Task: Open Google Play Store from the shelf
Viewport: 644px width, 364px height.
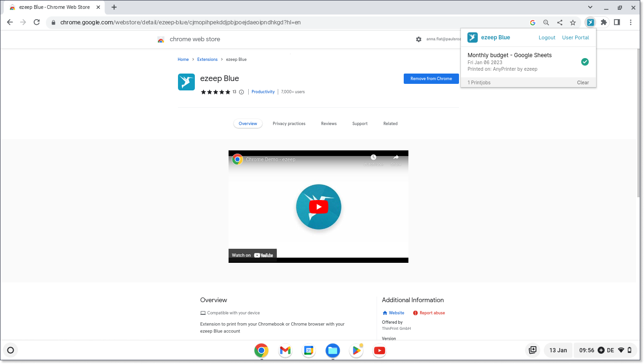Action: coord(356,350)
